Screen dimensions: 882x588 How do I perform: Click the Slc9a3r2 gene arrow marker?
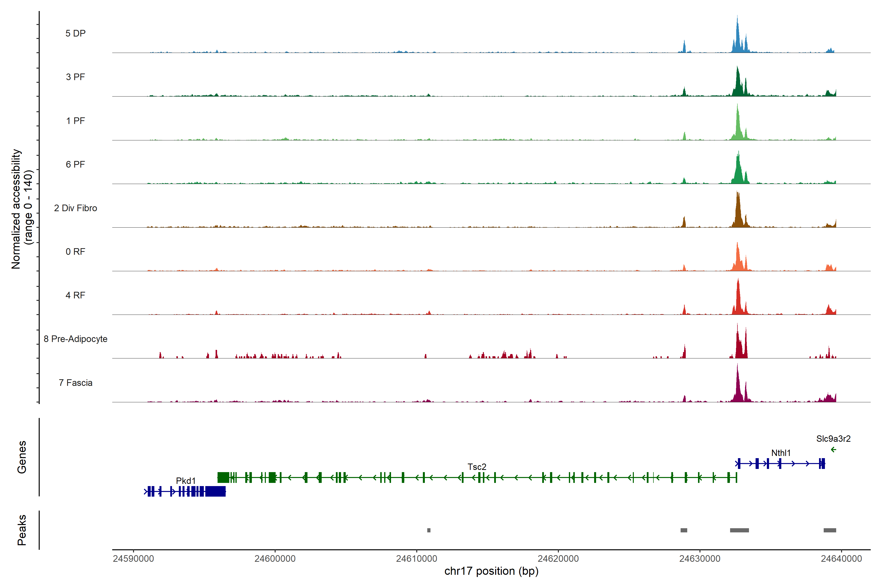coord(833,450)
